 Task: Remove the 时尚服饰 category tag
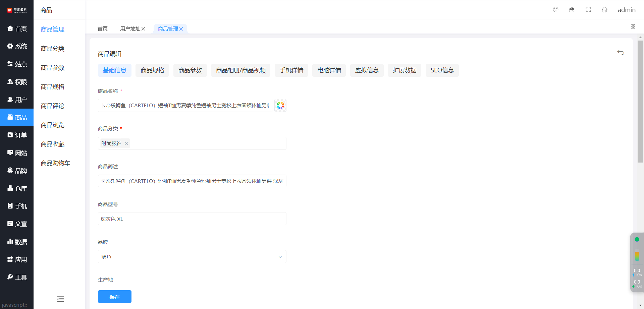126,143
